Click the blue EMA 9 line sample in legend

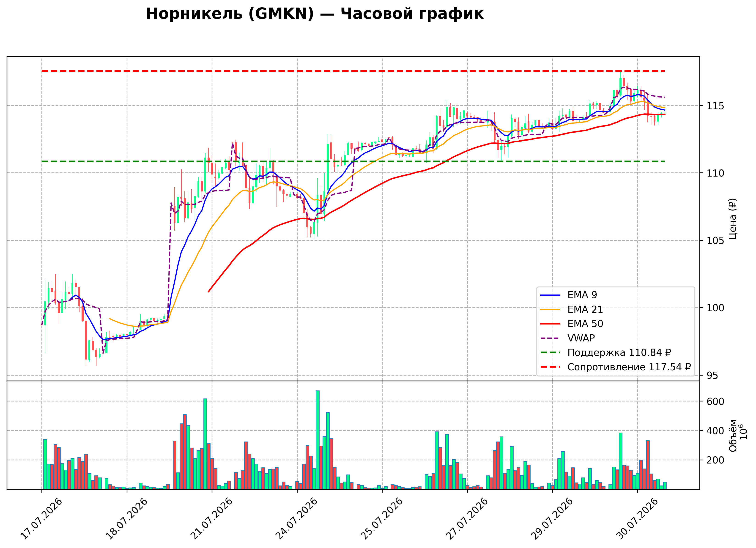pos(550,295)
